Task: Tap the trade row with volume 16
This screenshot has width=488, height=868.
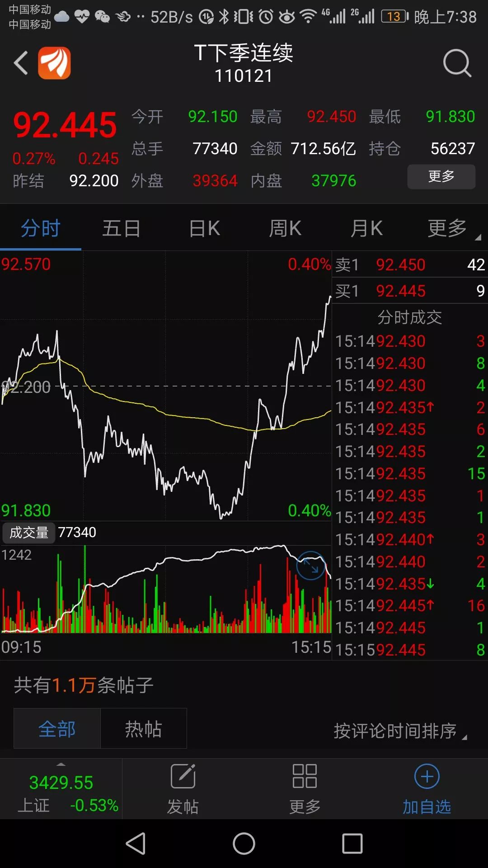Action: [x=410, y=605]
